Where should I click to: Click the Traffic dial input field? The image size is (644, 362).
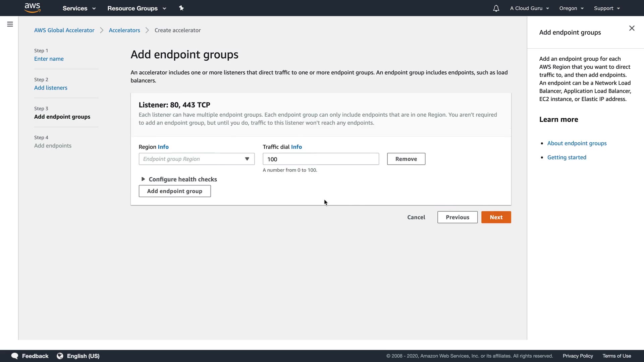(x=321, y=159)
